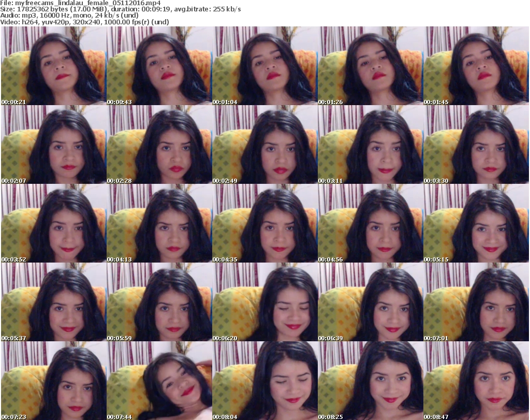Click the thumbnail at 00:07:23
This screenshot has height=420, width=530.
point(53,381)
